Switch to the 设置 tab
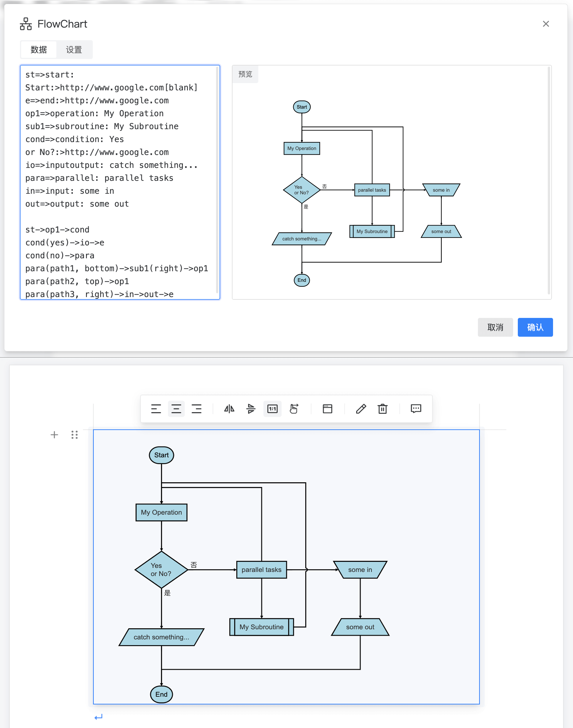The image size is (573, 728). [74, 50]
